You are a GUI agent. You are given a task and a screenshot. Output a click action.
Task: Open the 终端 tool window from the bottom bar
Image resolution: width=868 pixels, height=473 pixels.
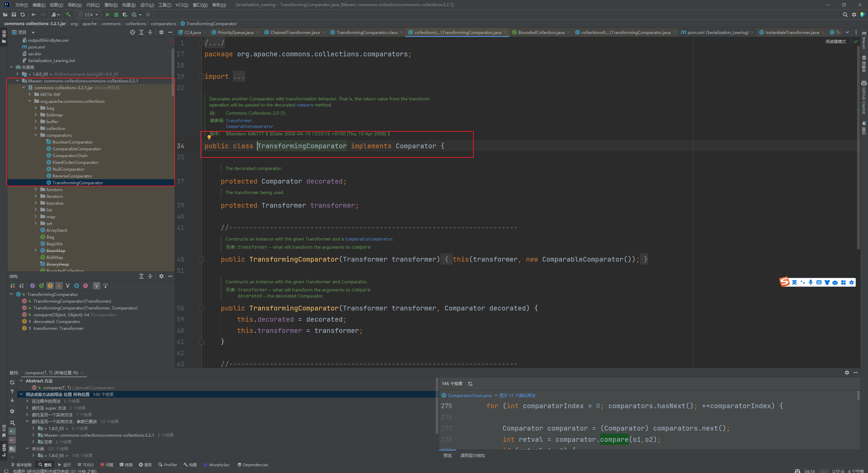tap(126, 465)
